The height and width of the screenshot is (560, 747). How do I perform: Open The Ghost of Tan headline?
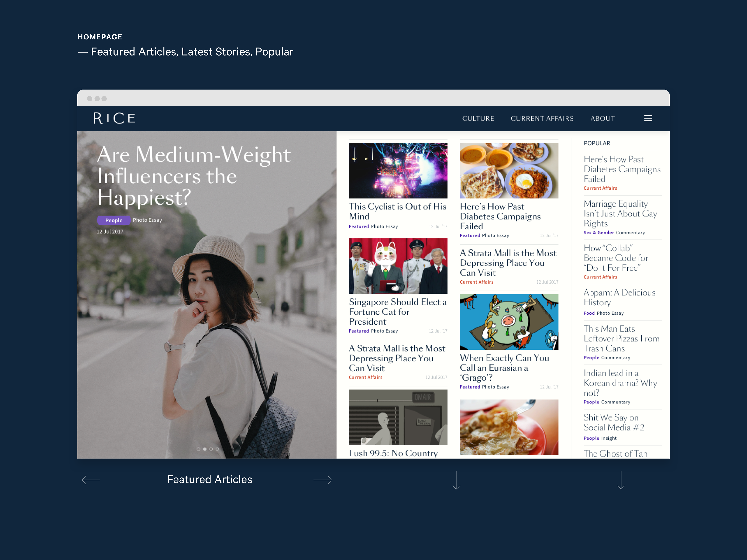tap(615, 453)
